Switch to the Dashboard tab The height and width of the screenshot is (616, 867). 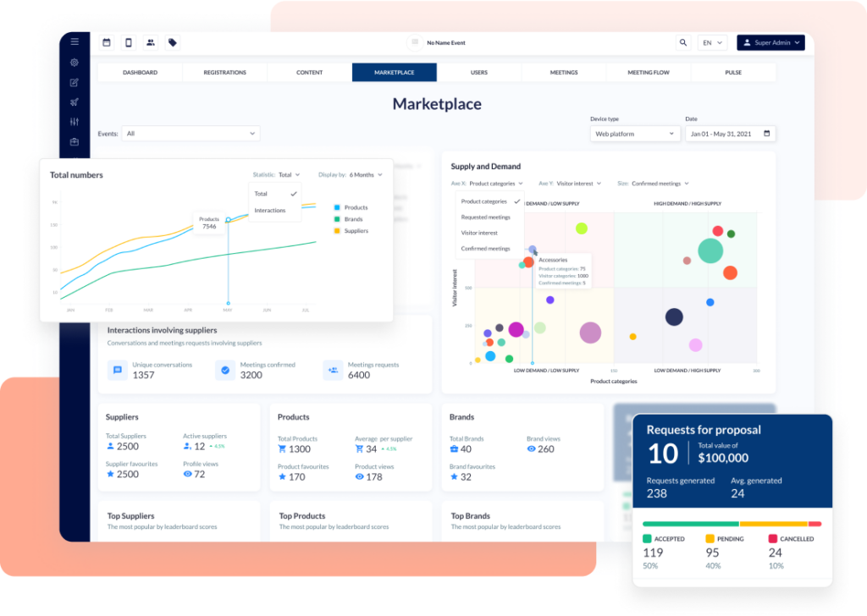tap(140, 73)
